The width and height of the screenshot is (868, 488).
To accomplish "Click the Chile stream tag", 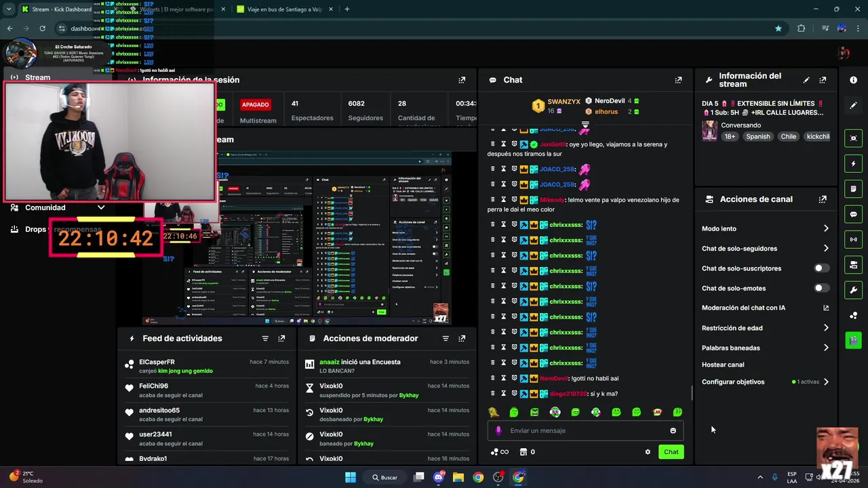I will pyautogui.click(x=788, y=136).
